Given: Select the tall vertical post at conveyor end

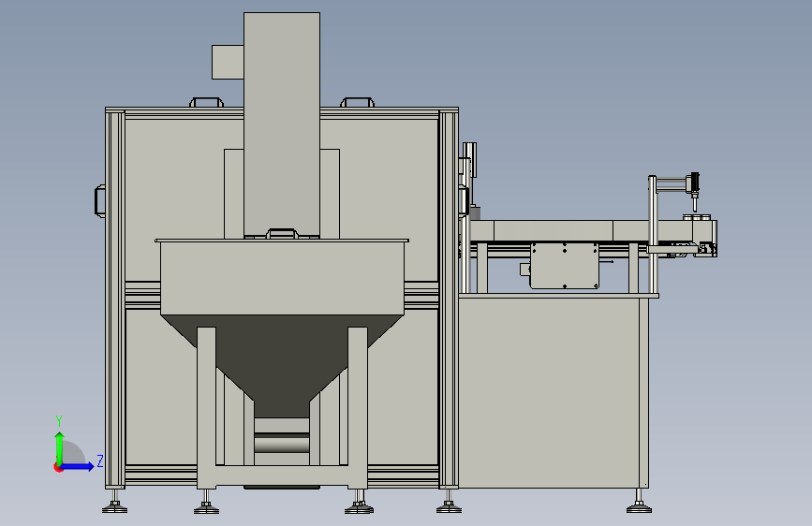Looking at the screenshot, I should pyautogui.click(x=653, y=236).
